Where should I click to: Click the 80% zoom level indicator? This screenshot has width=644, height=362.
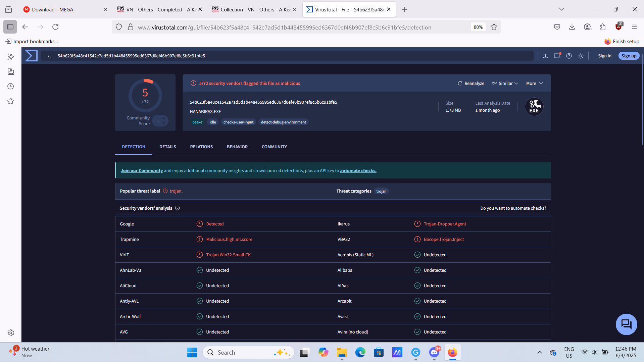click(x=478, y=27)
